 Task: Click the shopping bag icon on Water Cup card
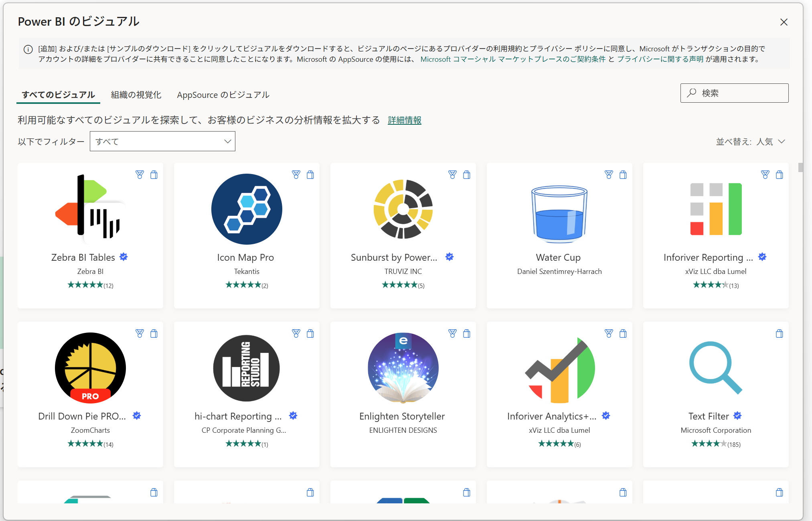tap(623, 174)
